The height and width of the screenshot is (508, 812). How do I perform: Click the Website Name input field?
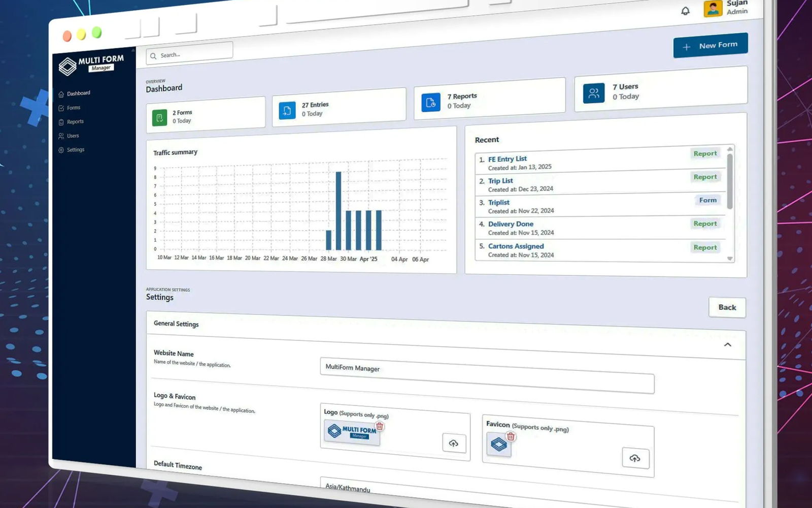tap(487, 375)
